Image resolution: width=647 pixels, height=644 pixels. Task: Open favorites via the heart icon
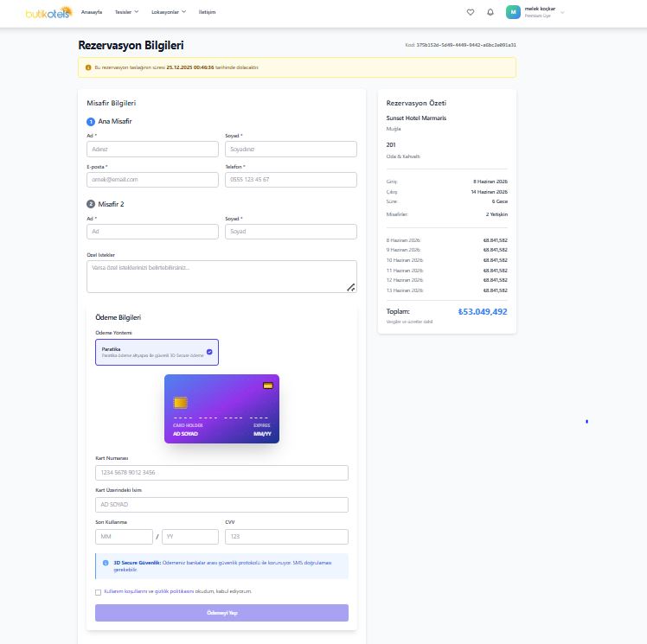coord(470,12)
